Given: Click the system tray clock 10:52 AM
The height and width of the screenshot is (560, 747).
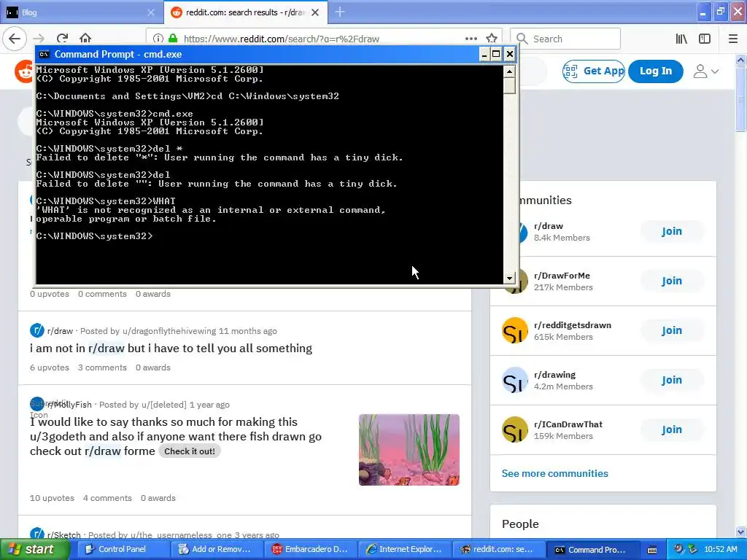Looking at the screenshot, I should [721, 550].
